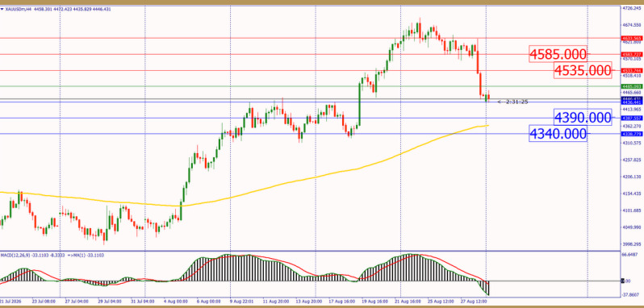Screen dimensions: 644x308
Task: Click the red 4633.565 axis price tag
Action: click(632, 38)
